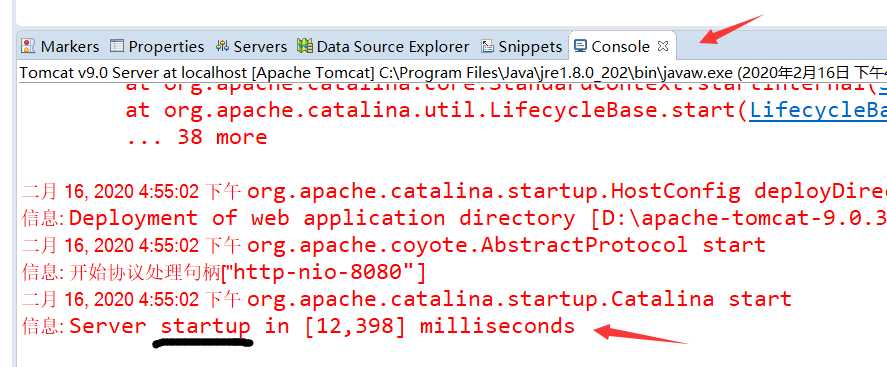This screenshot has height=367, width=887.
Task: Click the "http-nio-8080" protocol handler text
Action: pyautogui.click(x=323, y=273)
